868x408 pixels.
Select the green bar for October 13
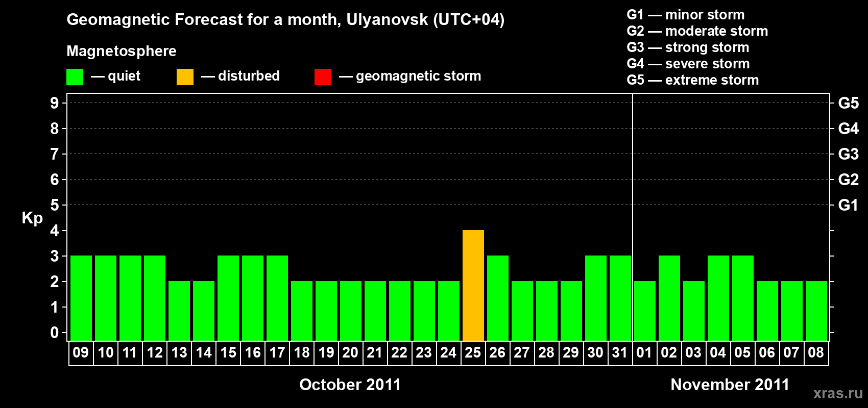tap(179, 311)
